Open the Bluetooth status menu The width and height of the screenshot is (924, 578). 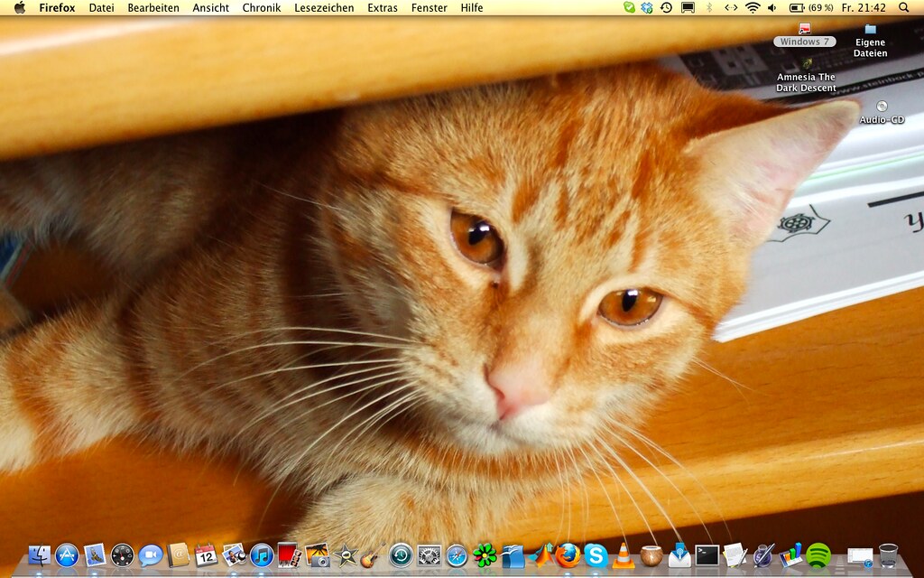click(709, 7)
